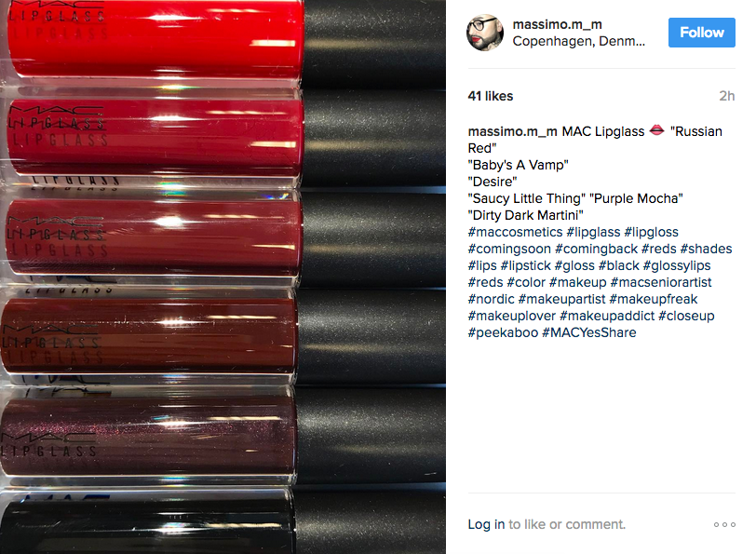Click the massimo.m_m profile avatar

click(485, 33)
